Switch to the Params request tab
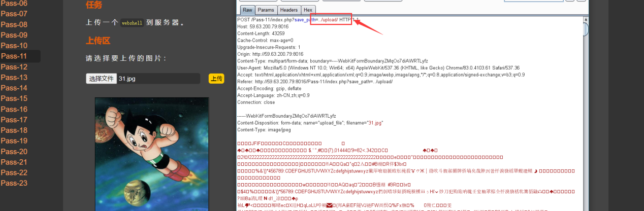 click(266, 10)
